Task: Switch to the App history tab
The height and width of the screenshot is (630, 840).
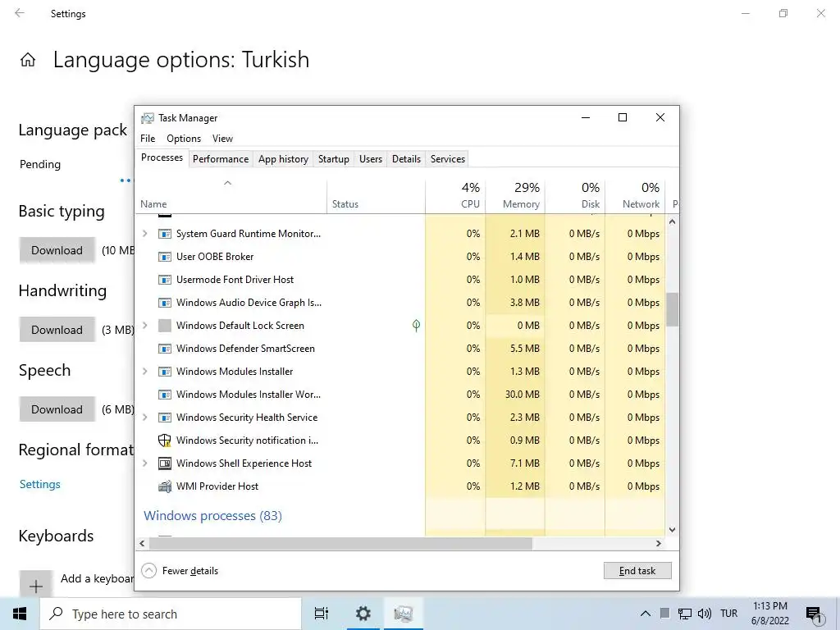Action: tap(283, 159)
